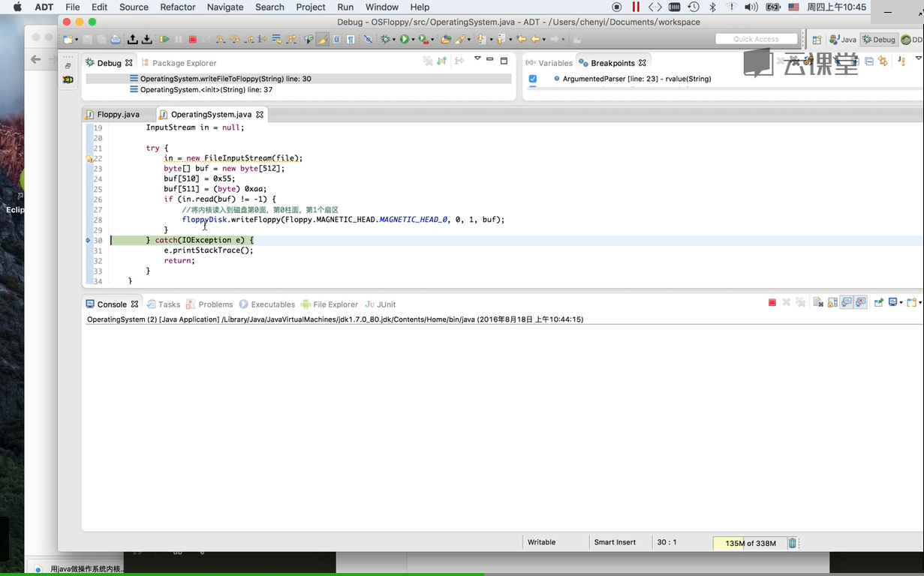Clear the Console output
924x576 pixels.
click(818, 302)
